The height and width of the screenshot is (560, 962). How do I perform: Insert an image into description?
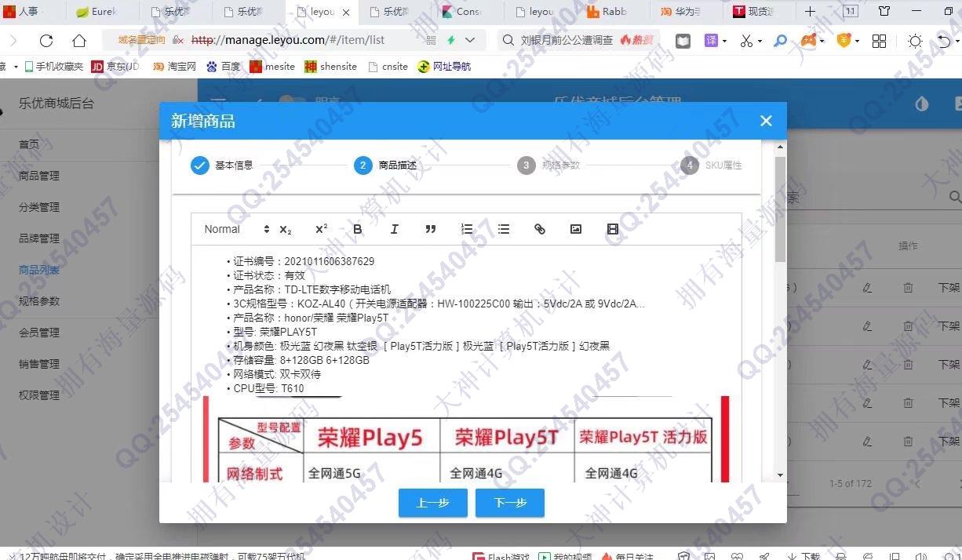[x=576, y=229]
